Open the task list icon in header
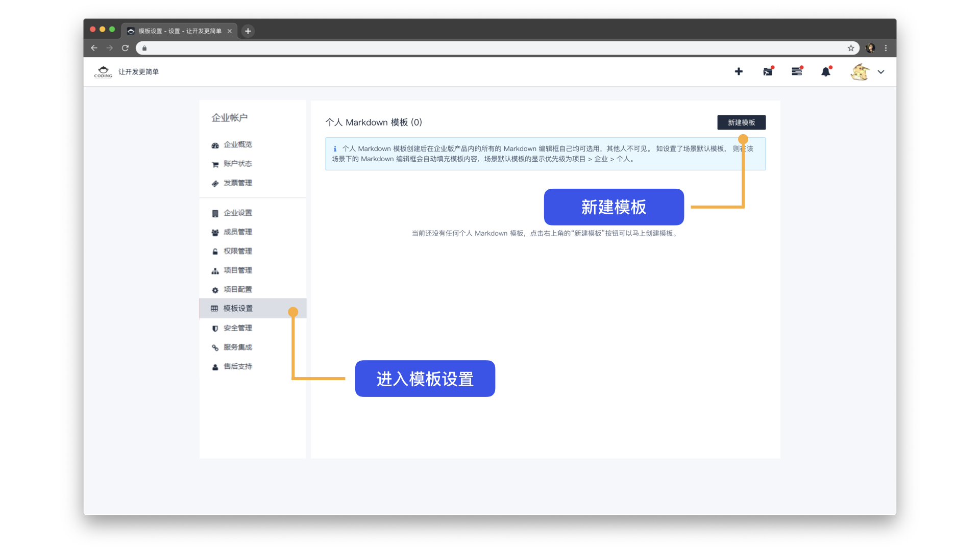980x551 pixels. point(797,72)
